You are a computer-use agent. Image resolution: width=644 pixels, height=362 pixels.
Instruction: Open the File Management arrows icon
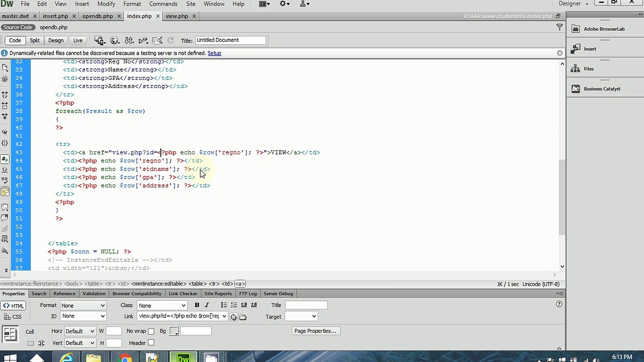pyautogui.click(x=129, y=41)
